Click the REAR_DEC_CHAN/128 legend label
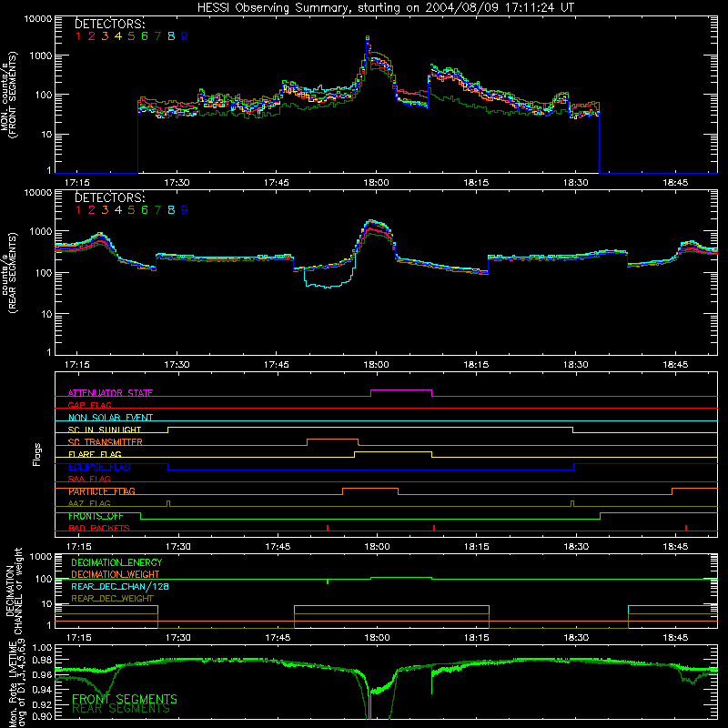Image resolution: width=728 pixels, height=728 pixels. coord(120,586)
